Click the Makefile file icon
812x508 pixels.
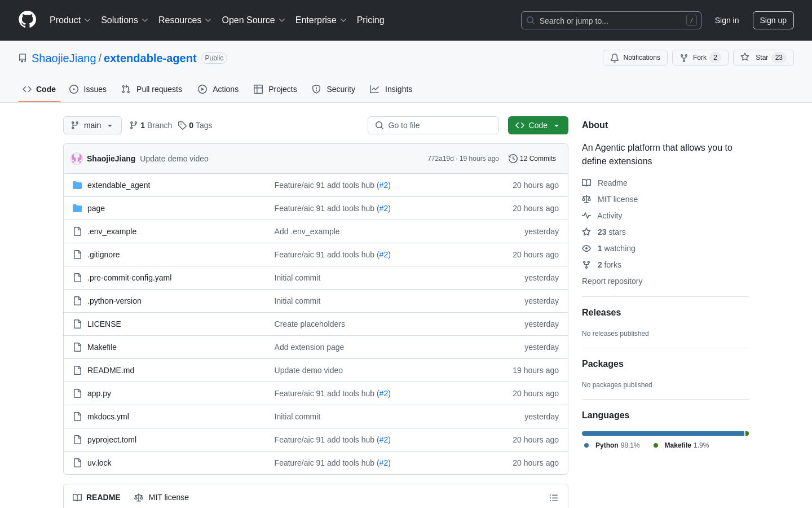pyautogui.click(x=77, y=347)
